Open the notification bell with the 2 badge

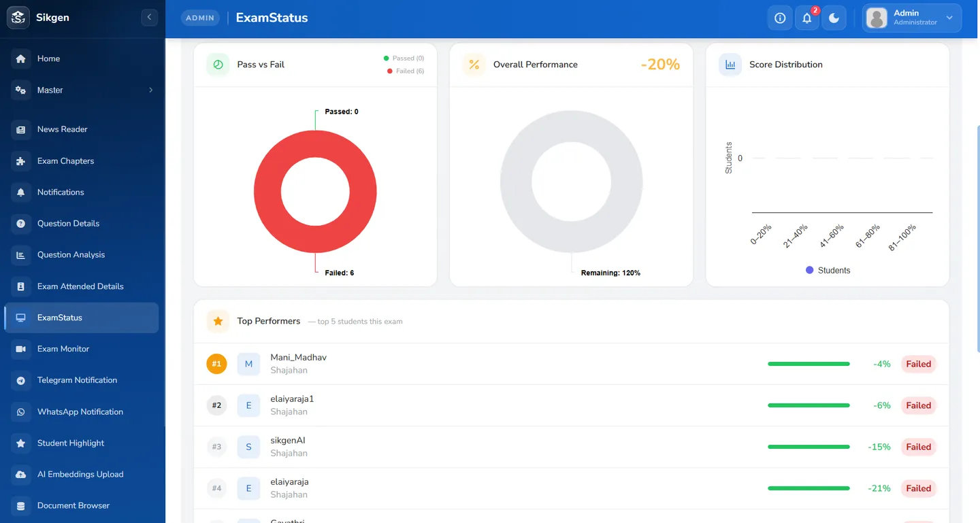tap(807, 18)
